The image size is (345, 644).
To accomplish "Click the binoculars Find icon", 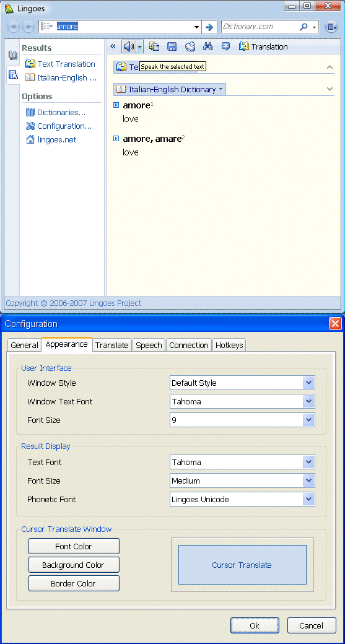I will click(208, 46).
